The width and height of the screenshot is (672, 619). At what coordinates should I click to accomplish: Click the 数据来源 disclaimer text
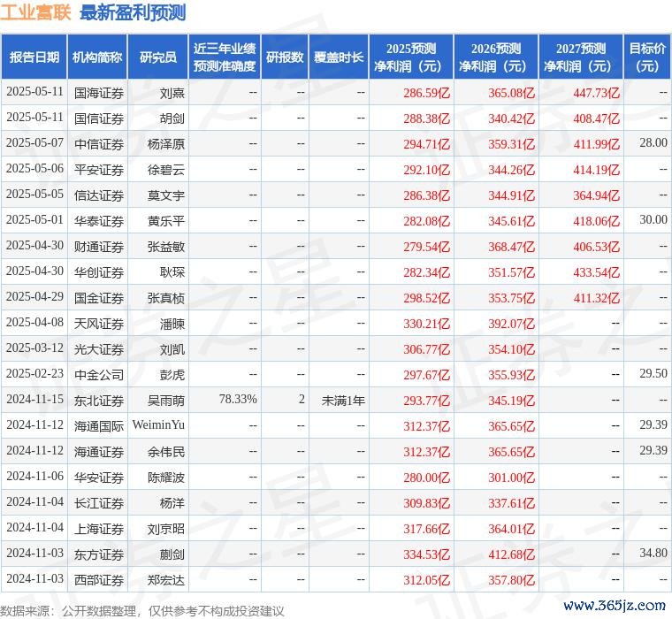click(x=141, y=611)
